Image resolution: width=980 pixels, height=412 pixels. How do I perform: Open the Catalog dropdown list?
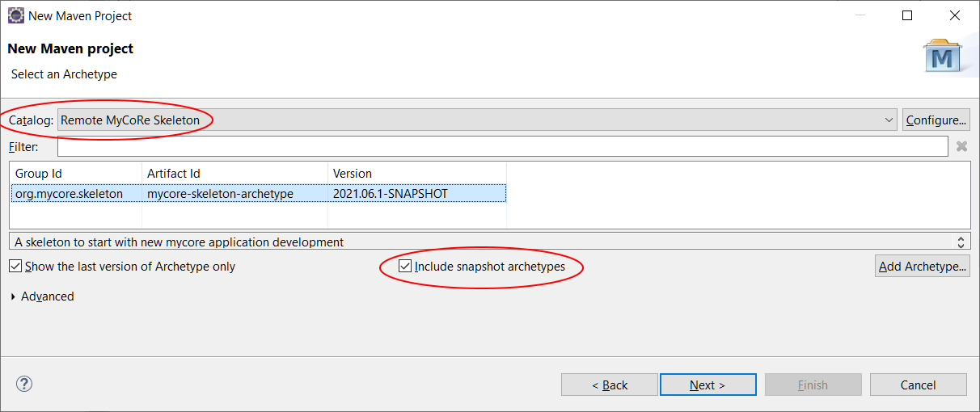pos(477,120)
